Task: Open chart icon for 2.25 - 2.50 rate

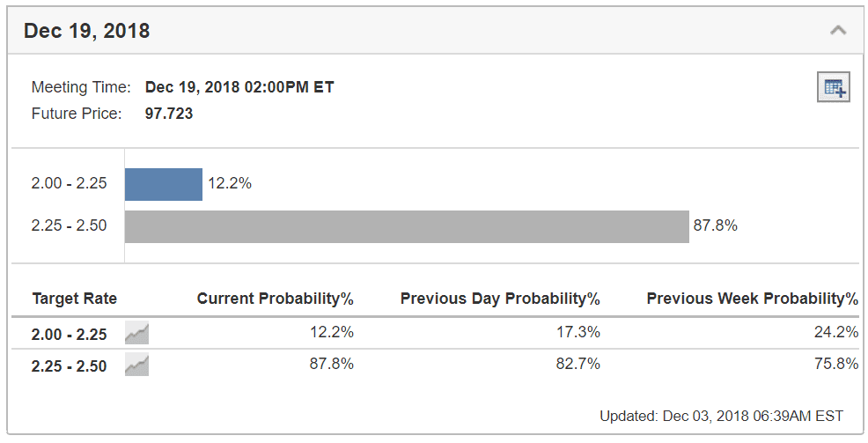Action: pos(136,365)
